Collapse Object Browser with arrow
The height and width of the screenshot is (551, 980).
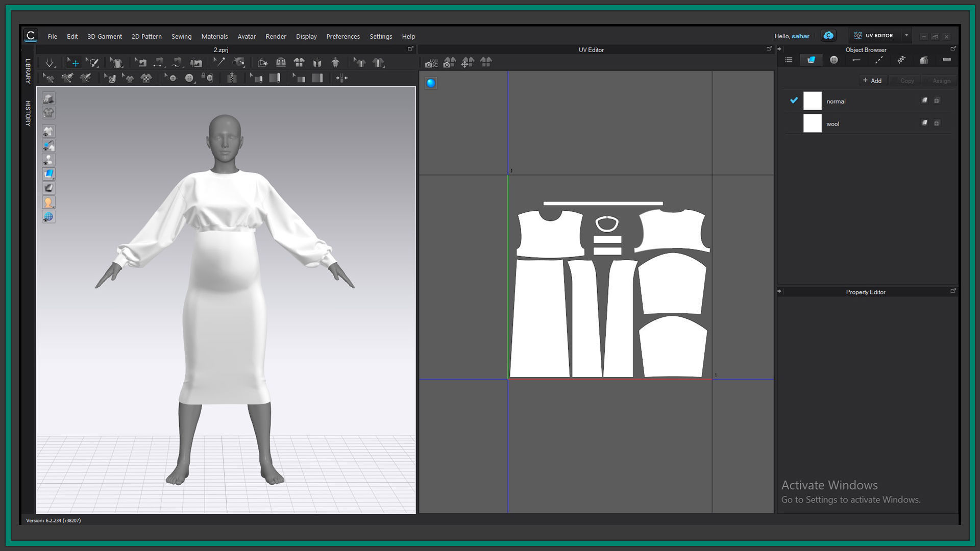tap(779, 49)
